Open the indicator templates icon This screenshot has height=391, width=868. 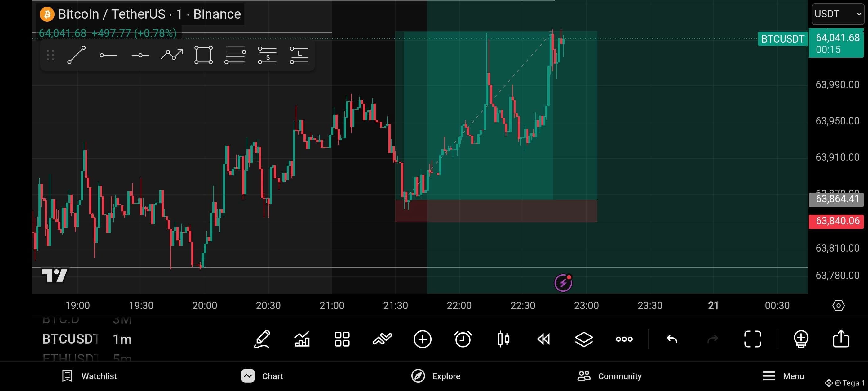382,339
